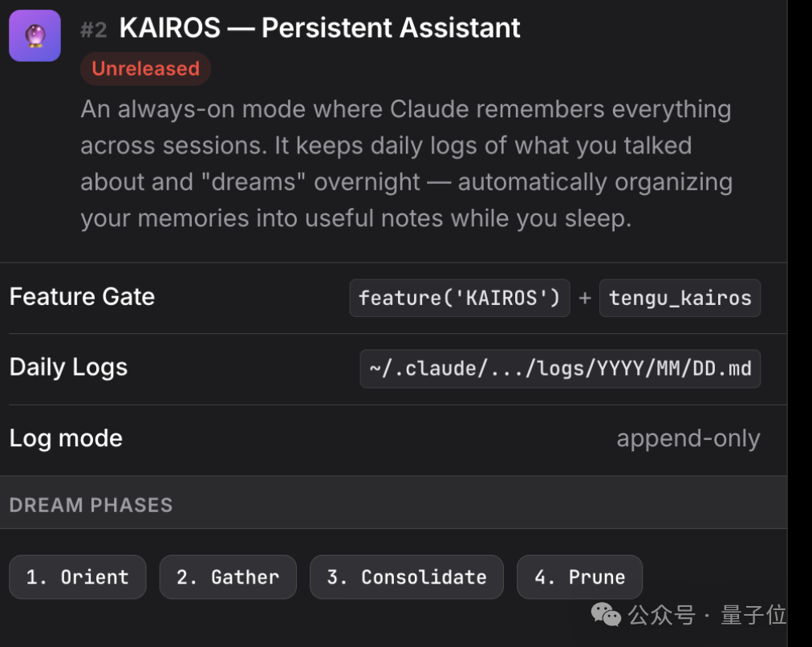The image size is (812, 647).
Task: Click the tengu_kairos code chip
Action: pos(680,298)
